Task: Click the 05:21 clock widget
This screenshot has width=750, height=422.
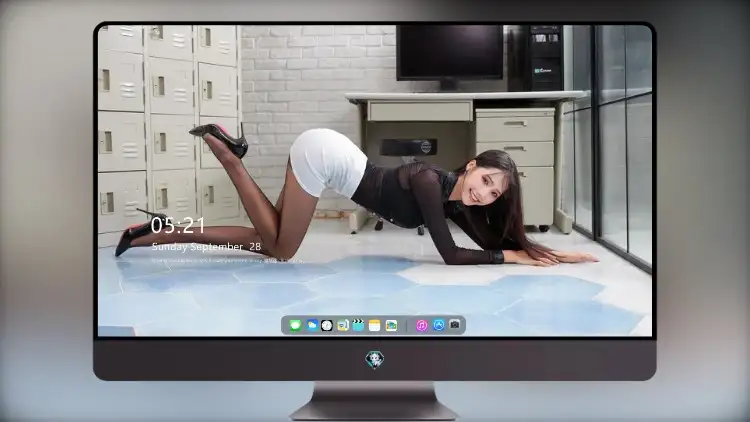Action: (x=178, y=225)
